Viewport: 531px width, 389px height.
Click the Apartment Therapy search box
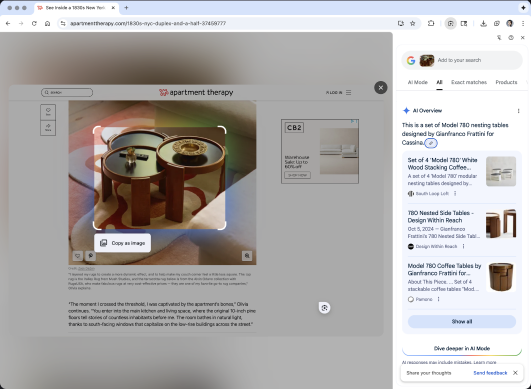coord(67,92)
